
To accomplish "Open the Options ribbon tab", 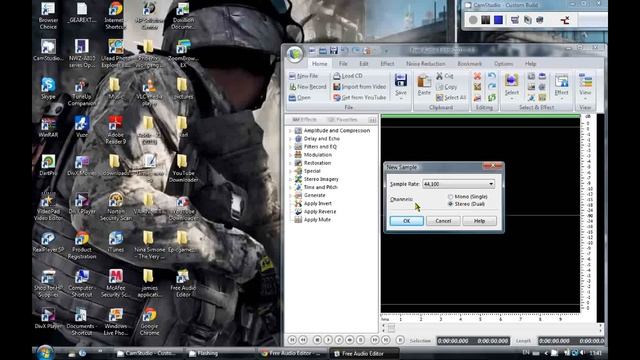I will [504, 64].
